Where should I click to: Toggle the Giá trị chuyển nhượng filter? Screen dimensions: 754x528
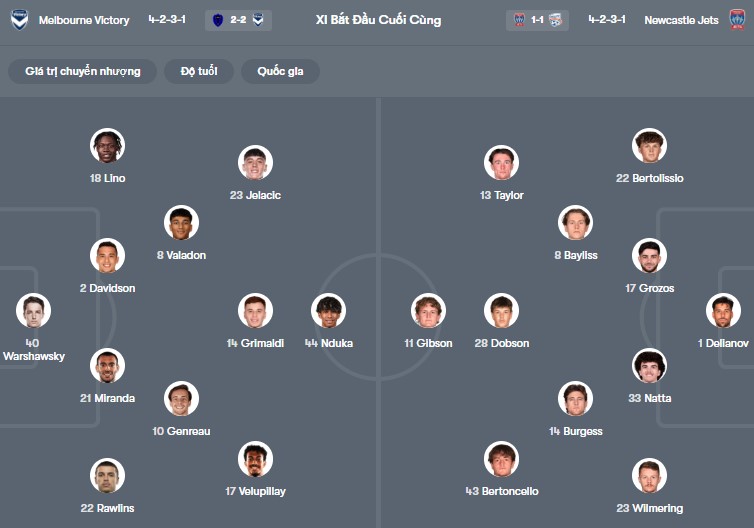pos(83,71)
